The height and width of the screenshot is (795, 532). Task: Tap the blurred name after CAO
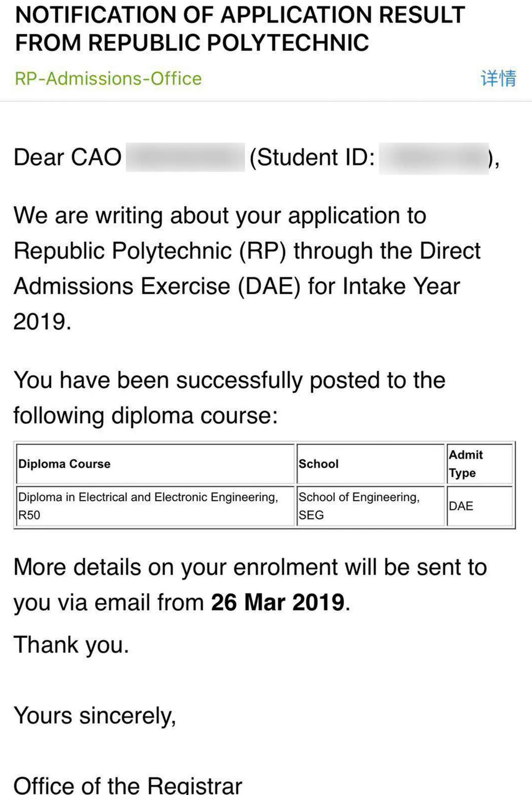(x=185, y=157)
